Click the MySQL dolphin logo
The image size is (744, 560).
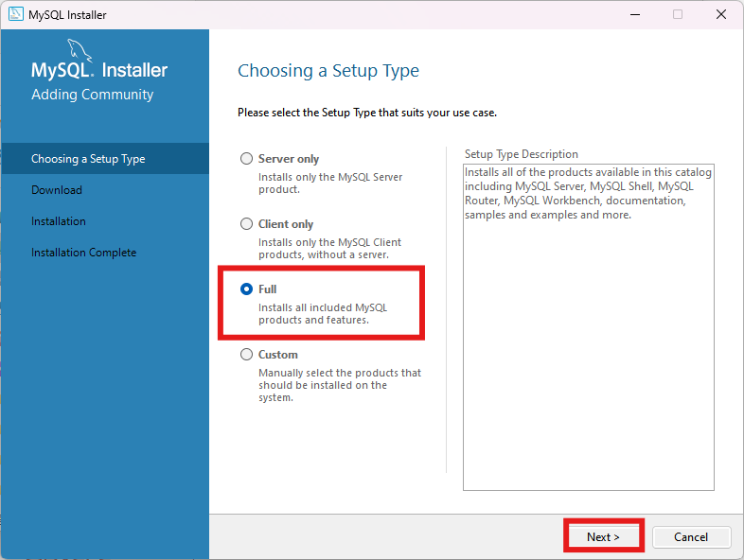point(79,50)
